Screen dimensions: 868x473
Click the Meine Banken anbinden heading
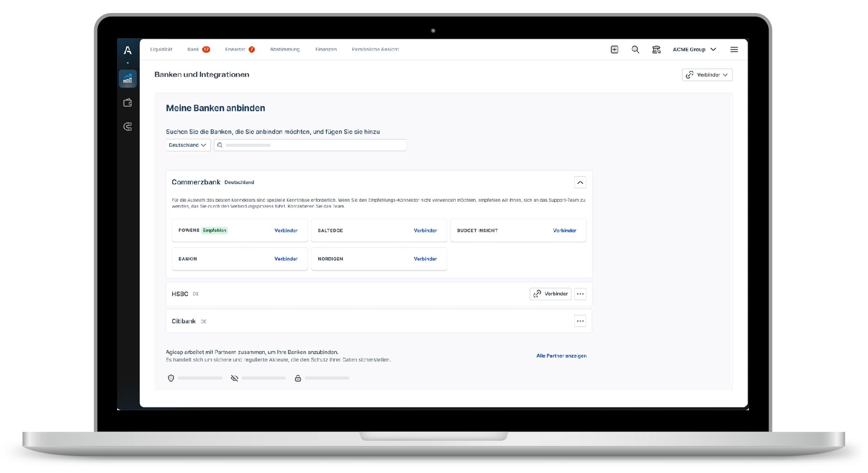pyautogui.click(x=216, y=108)
